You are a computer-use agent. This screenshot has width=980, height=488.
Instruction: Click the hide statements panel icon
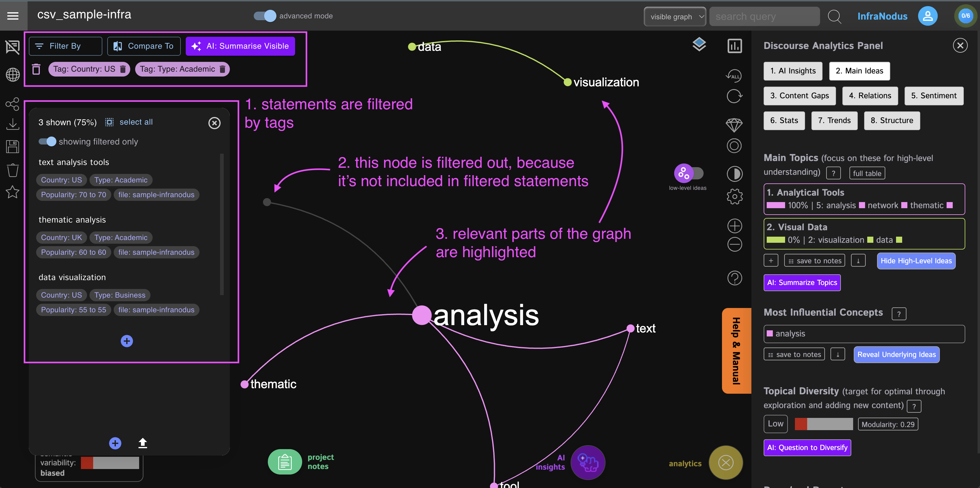(13, 47)
